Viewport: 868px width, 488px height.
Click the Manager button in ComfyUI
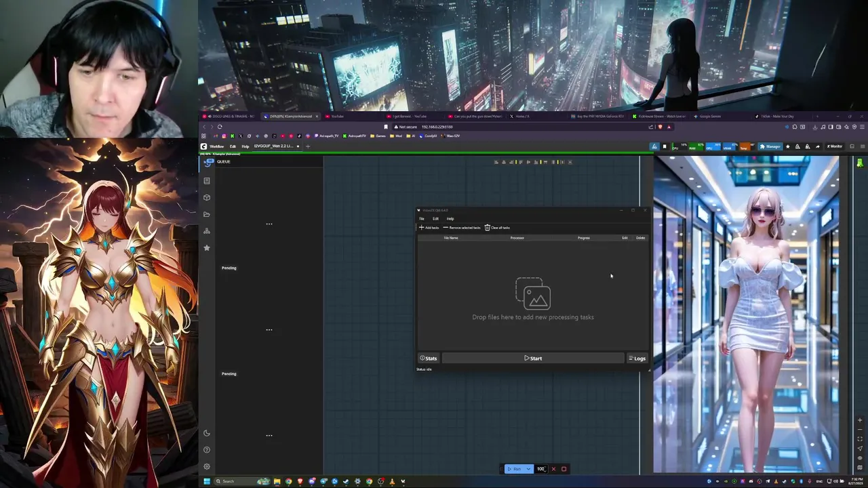[772, 146]
